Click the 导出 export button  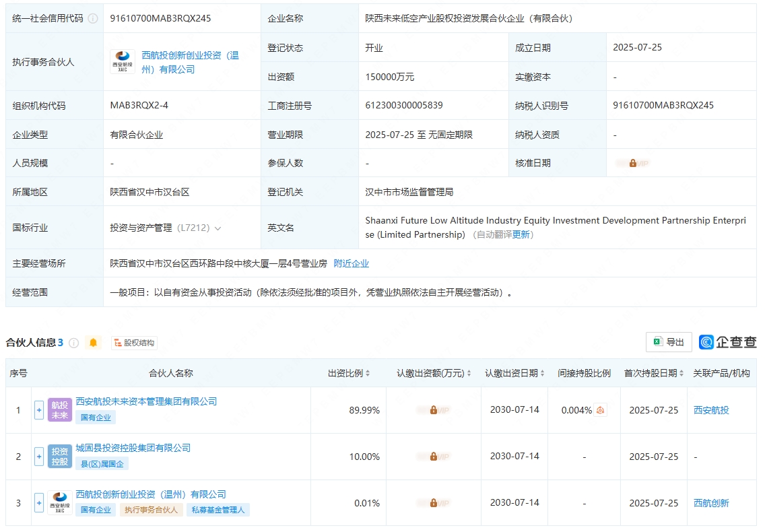tap(669, 342)
